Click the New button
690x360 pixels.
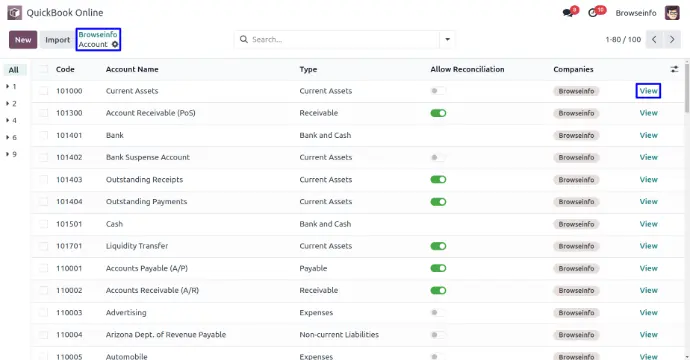coord(23,40)
